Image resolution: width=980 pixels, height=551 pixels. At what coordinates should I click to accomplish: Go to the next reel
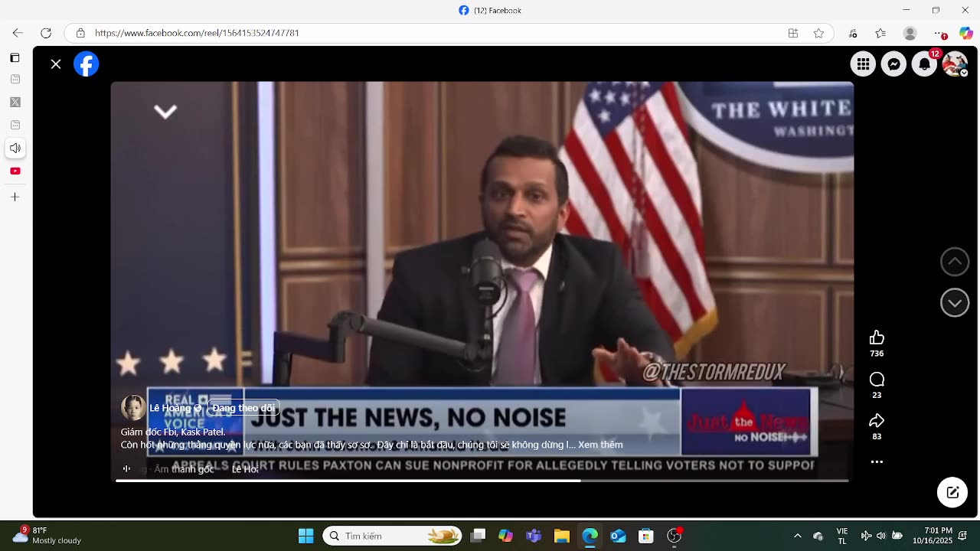coord(955,303)
